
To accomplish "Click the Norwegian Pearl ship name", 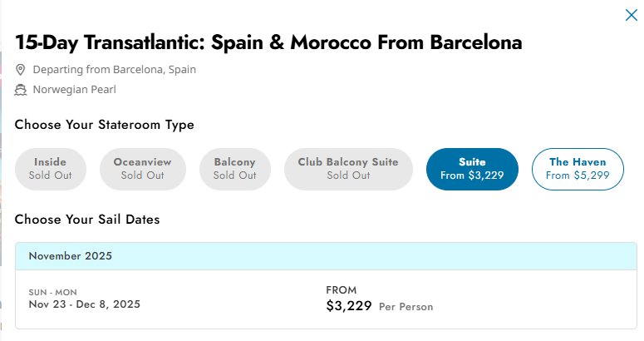I will point(74,90).
